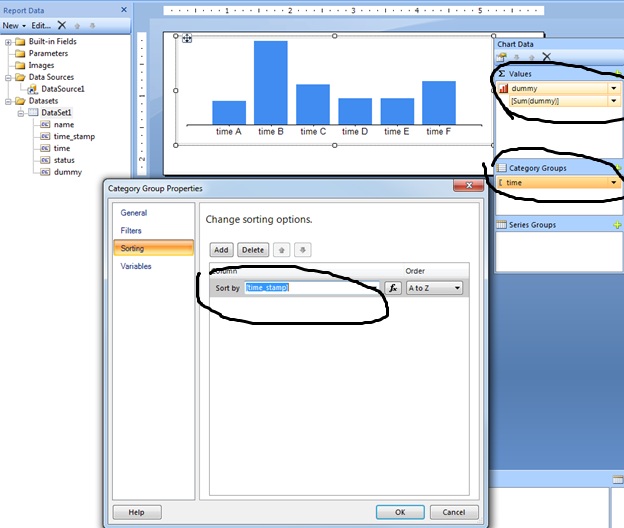This screenshot has width=624, height=528.
Task: Select the dummy field under DataSet1
Action: pos(68,172)
